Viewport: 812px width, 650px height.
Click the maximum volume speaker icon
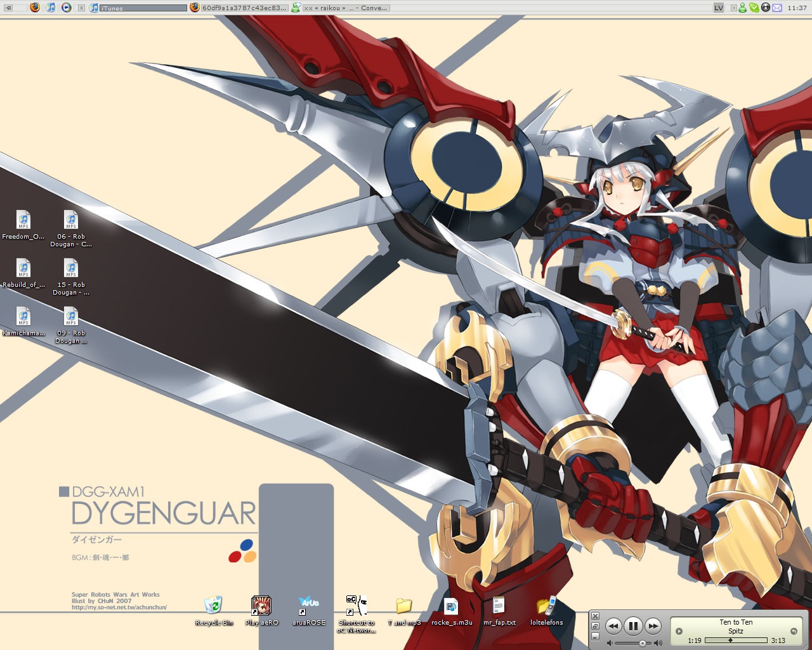coord(658,643)
